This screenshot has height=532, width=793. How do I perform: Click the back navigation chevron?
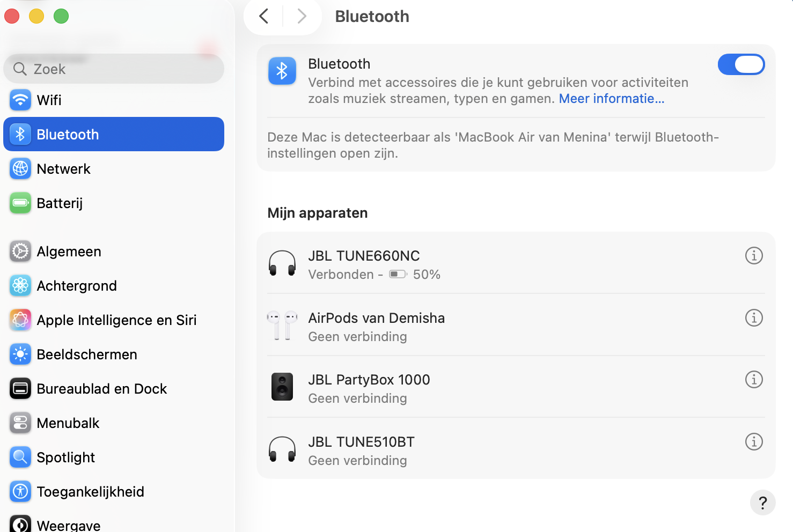(263, 16)
